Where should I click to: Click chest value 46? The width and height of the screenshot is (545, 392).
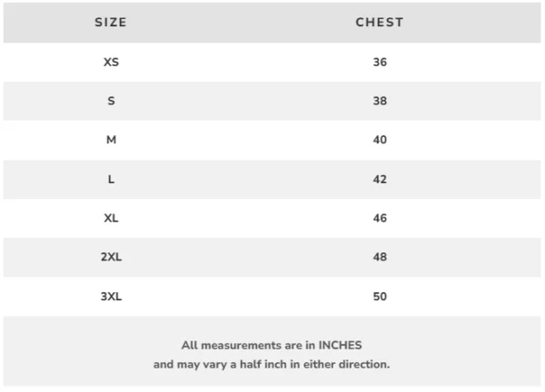pos(380,218)
